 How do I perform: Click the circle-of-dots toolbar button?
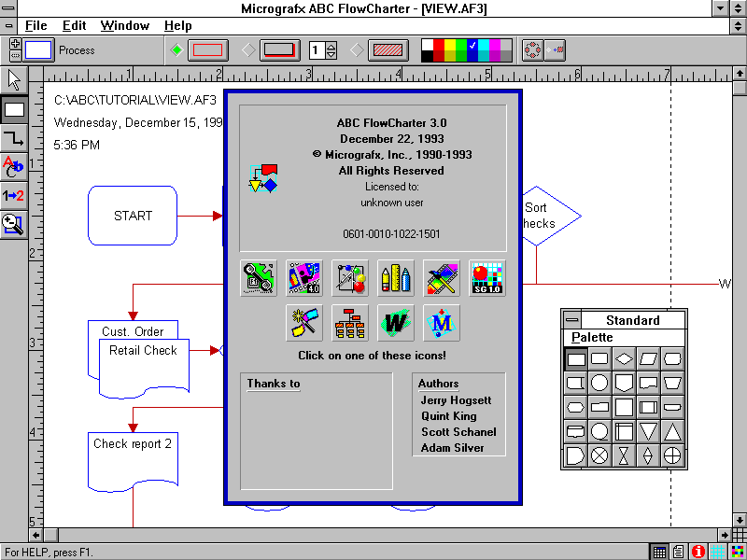(x=532, y=50)
